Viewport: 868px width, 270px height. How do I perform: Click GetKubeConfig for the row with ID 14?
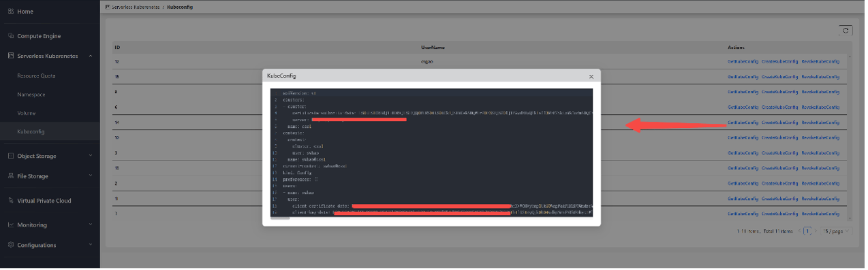[743, 122]
